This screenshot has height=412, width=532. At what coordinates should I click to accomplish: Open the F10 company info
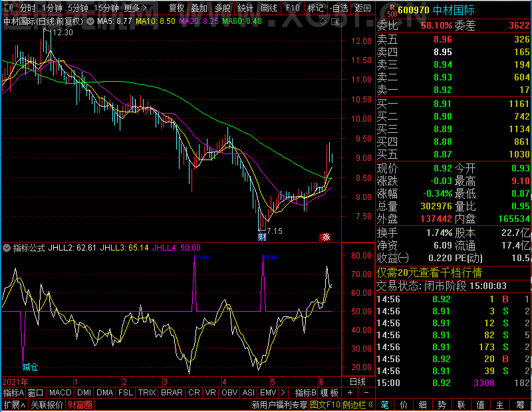(293, 8)
